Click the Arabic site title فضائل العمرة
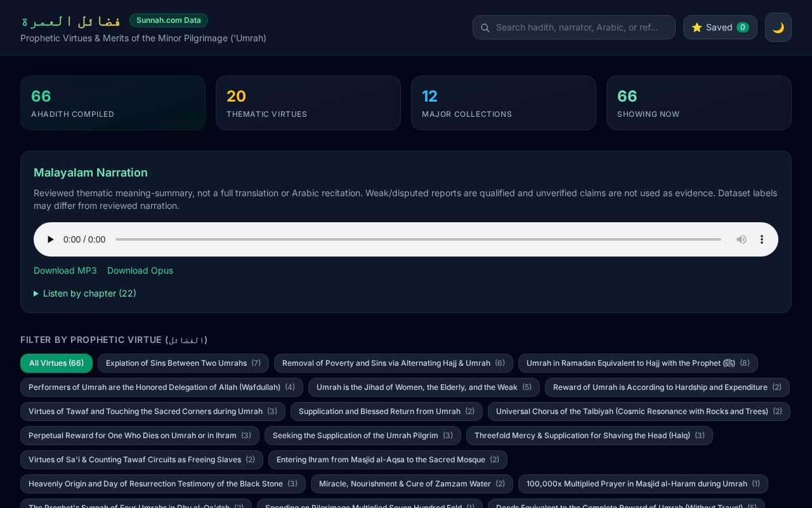Screen dimensions: 812x508 [70, 22]
